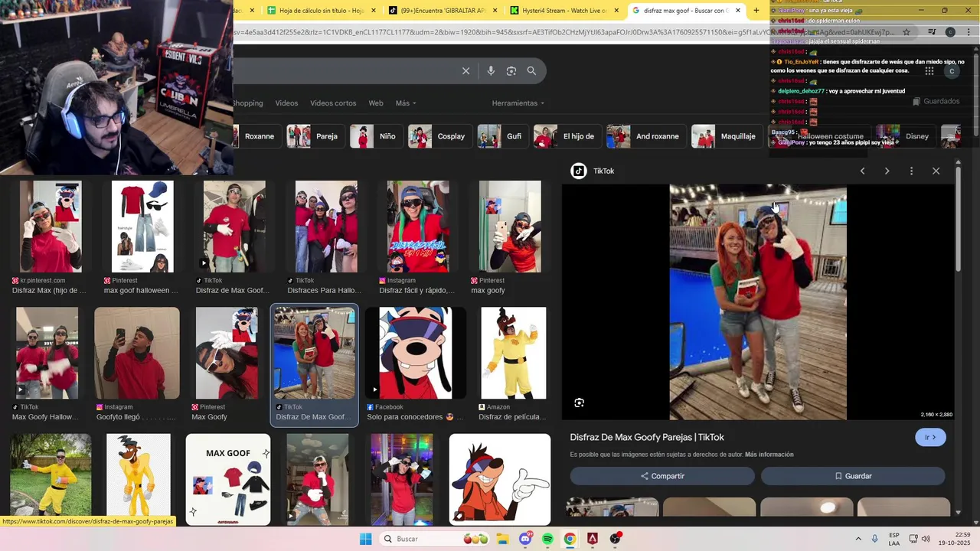Expand the Más filter dropdown

pos(406,103)
